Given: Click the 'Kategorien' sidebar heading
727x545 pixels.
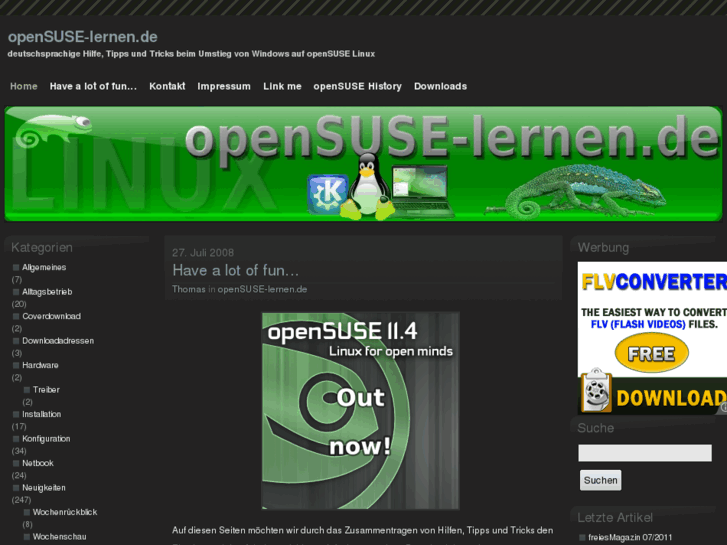Looking at the screenshot, I should (42, 248).
